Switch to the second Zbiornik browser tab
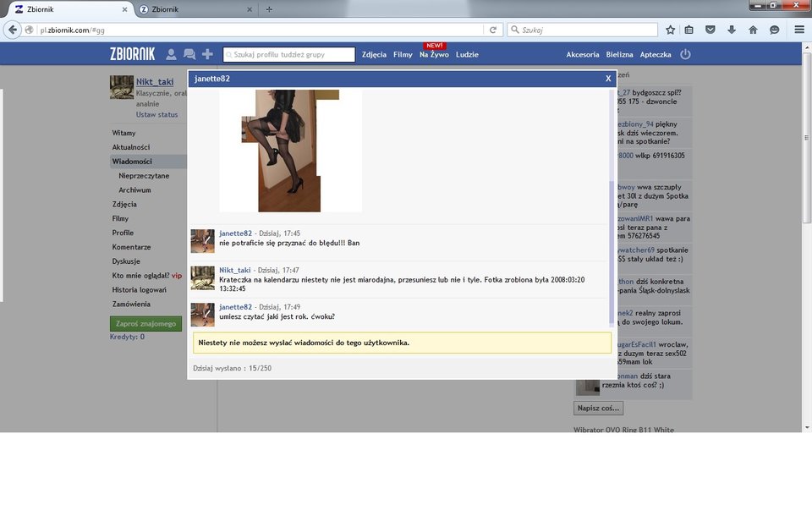 click(195, 9)
